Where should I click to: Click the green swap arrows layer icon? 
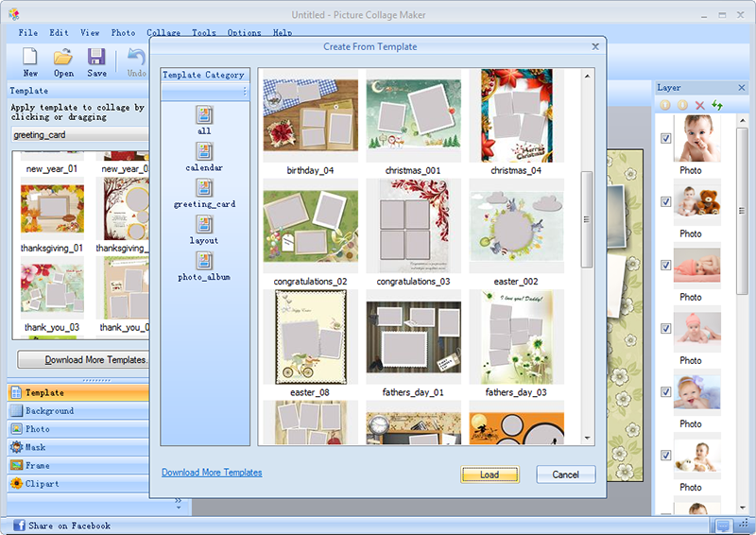pos(718,105)
